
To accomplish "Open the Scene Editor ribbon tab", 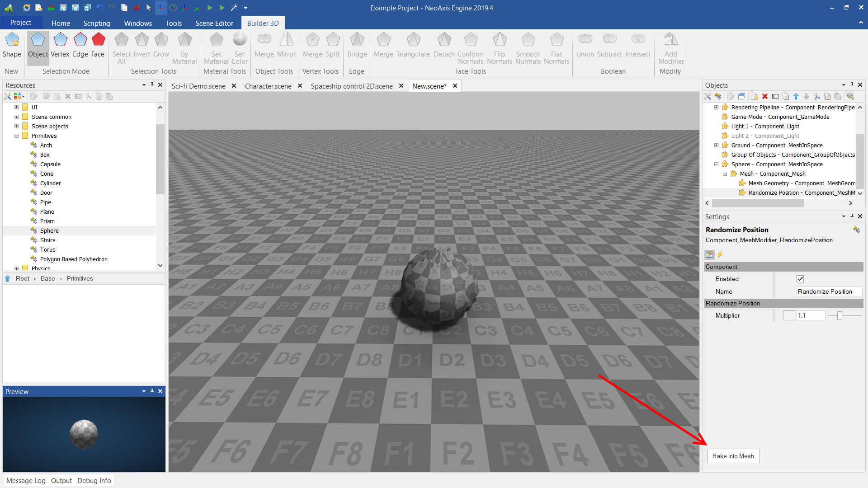I will tap(214, 23).
